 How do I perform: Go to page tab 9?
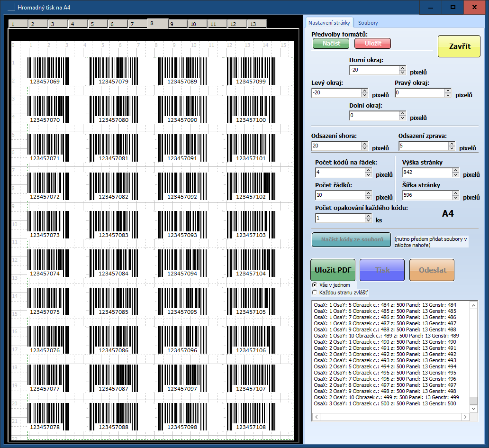177,24
